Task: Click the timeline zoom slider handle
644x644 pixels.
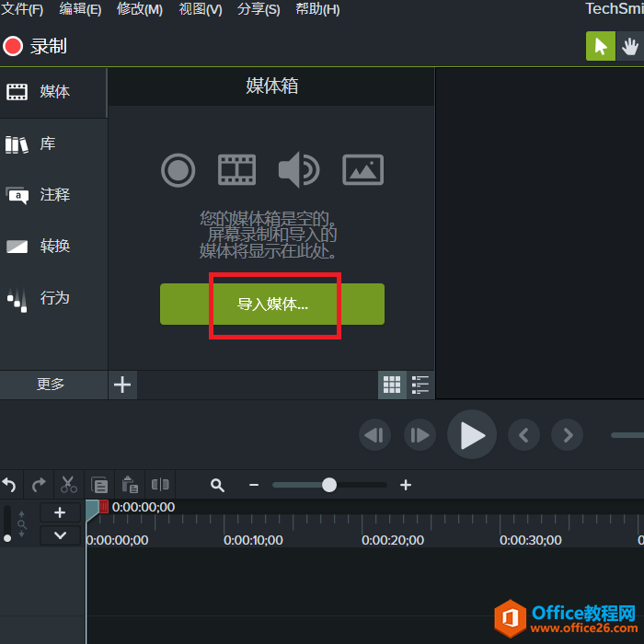Action: (329, 485)
